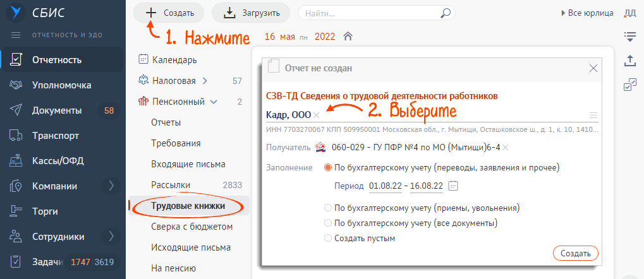Screen dimensions: 644x279
Task: Click the export upload icon at right
Action: coord(629,61)
